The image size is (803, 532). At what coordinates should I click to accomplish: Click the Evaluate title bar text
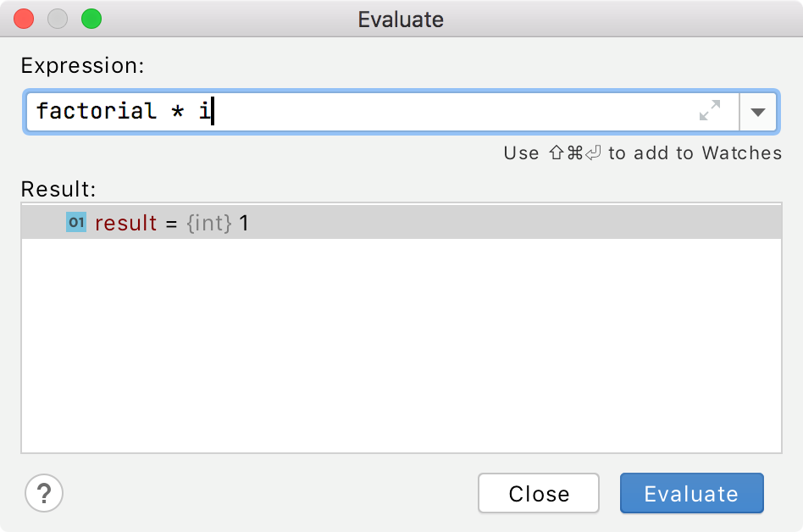pyautogui.click(x=401, y=19)
